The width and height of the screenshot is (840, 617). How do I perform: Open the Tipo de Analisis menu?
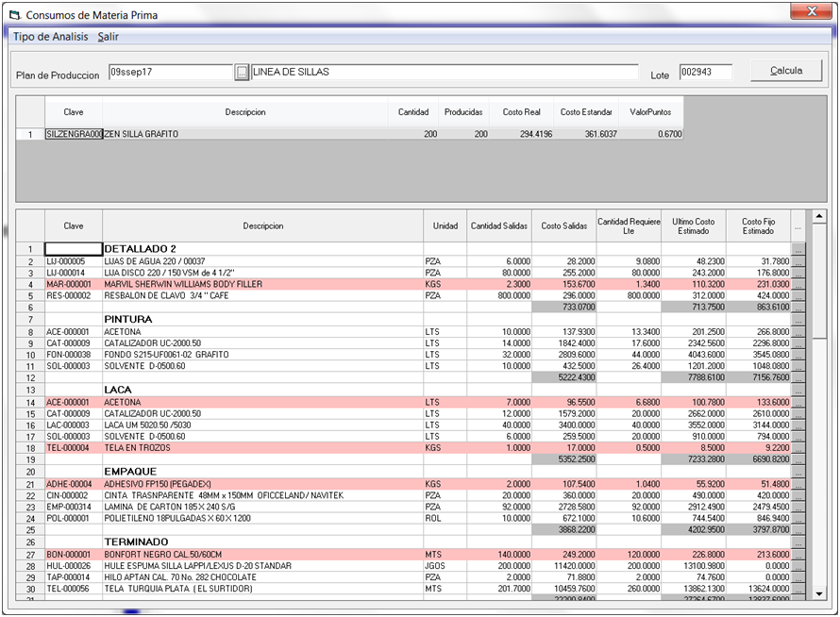tap(50, 37)
